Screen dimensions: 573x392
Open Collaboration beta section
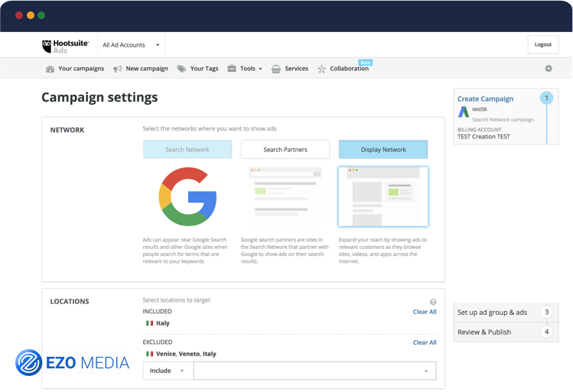point(350,68)
